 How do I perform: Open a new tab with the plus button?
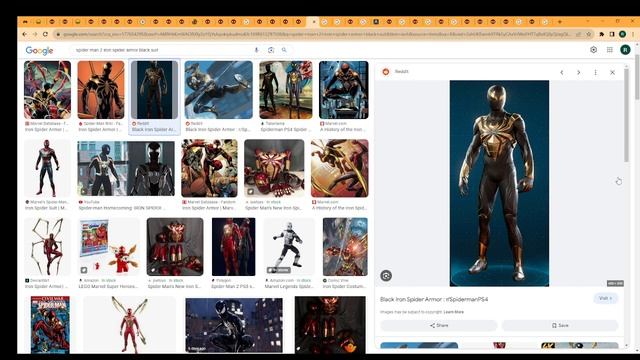[560, 22]
